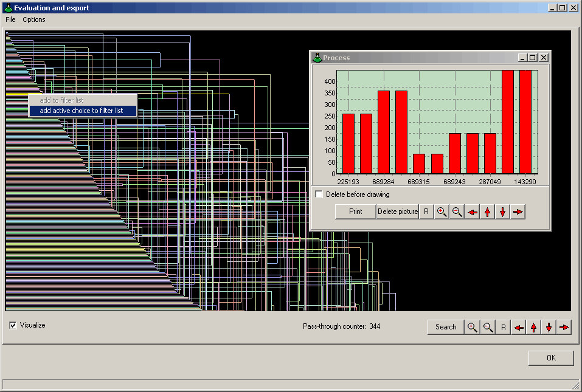Click chart axis label 689243
The width and height of the screenshot is (582, 392).
point(454,182)
